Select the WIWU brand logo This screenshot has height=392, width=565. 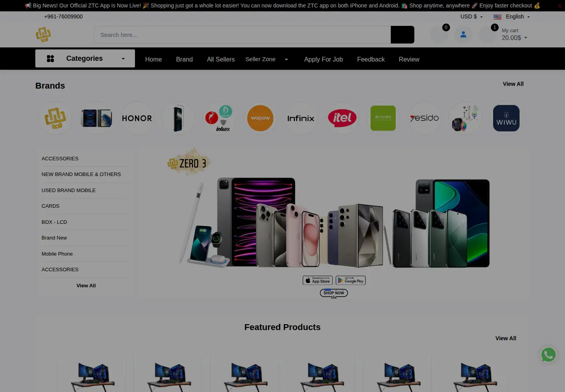point(506,118)
